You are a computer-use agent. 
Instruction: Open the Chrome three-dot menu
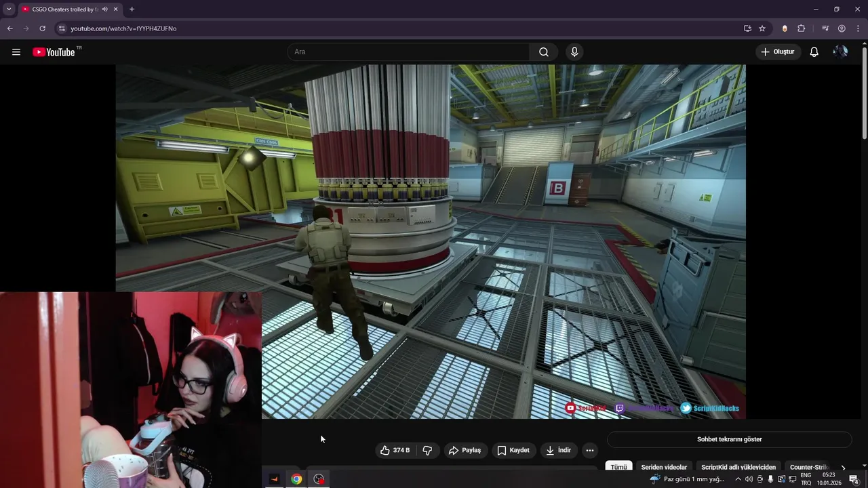coord(857,28)
